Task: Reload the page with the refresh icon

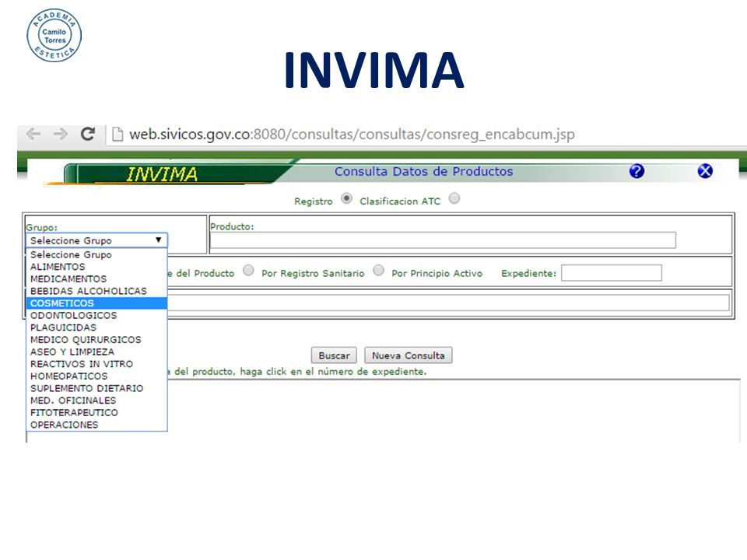Action: point(88,134)
